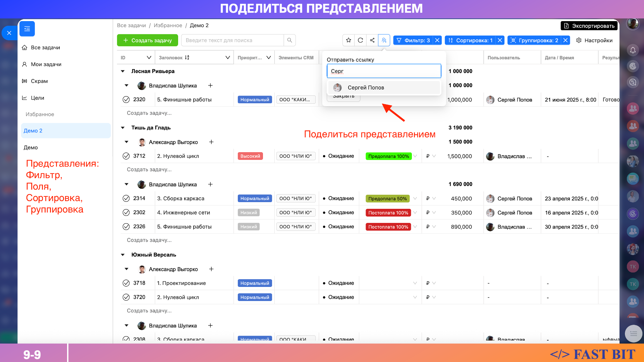Viewport: 644px width, 362px height.
Task: Toggle completion circle for task 3712
Action: click(126, 156)
